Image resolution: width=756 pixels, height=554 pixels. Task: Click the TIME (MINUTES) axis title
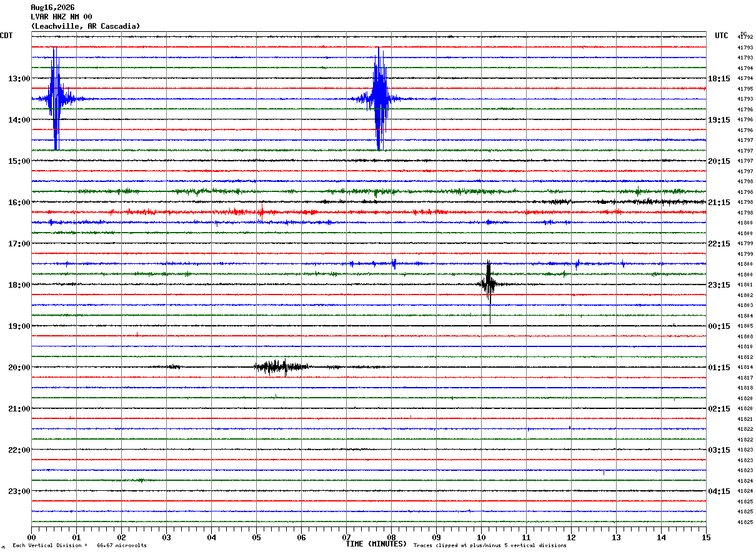pyautogui.click(x=376, y=544)
